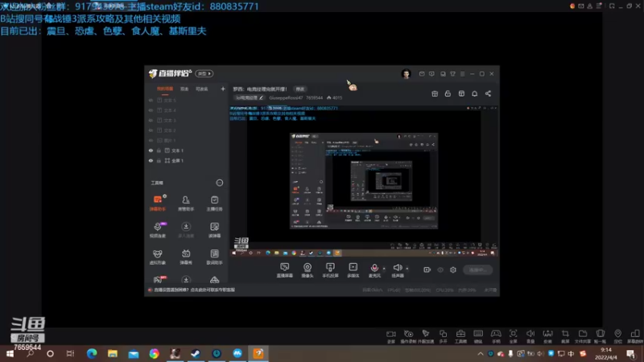Click the start streaming button
This screenshot has height=362, width=644.
click(477, 270)
